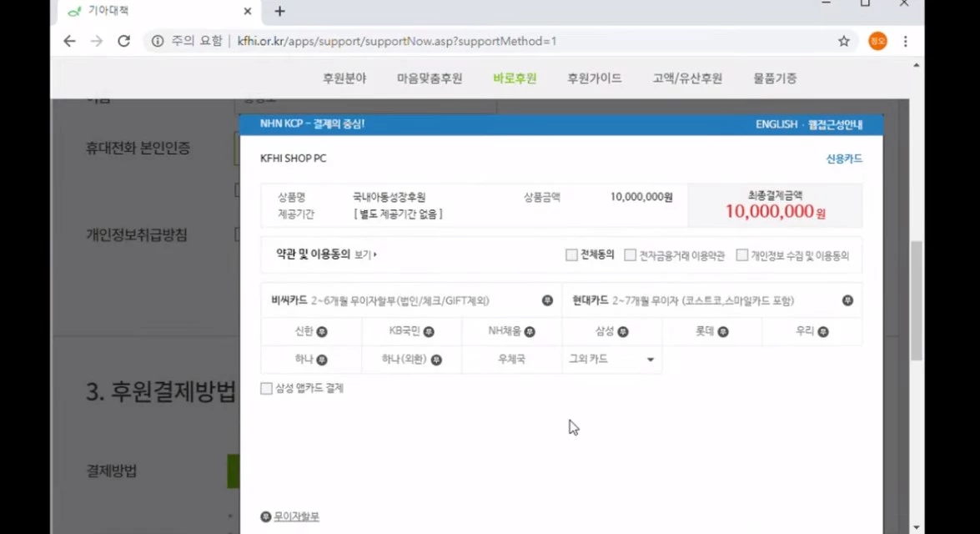Go back to the previous page
This screenshot has height=534, width=980.
[x=69, y=41]
